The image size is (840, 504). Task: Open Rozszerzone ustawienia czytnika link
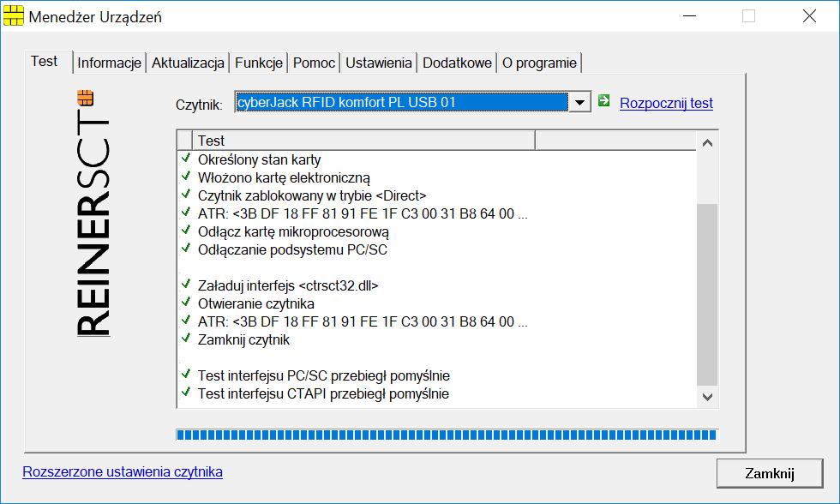point(123,472)
